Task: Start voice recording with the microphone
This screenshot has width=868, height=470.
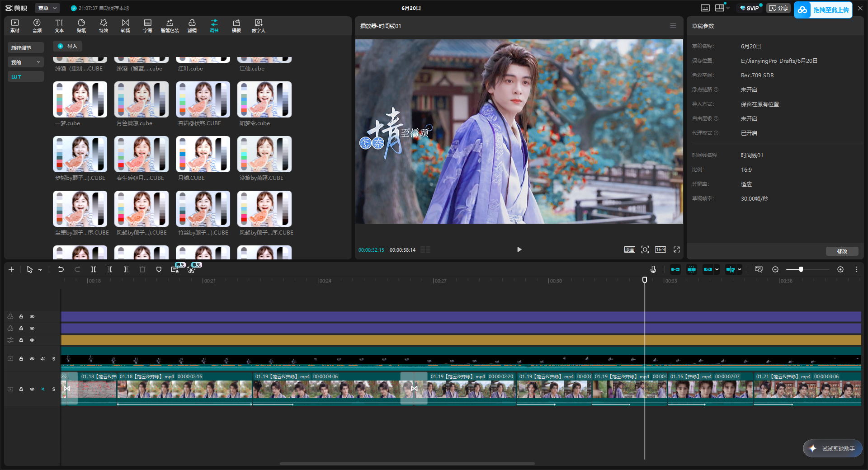Action: click(x=653, y=269)
